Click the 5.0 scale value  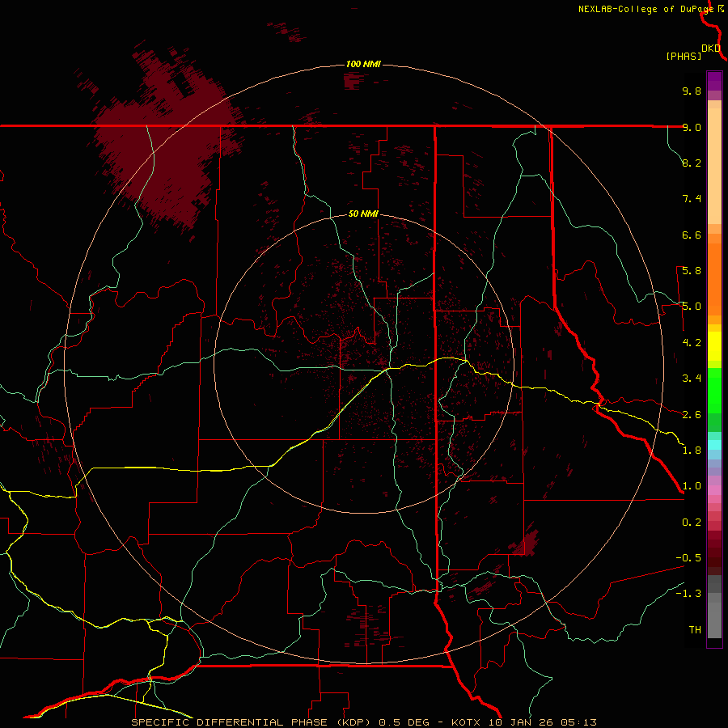click(692, 307)
